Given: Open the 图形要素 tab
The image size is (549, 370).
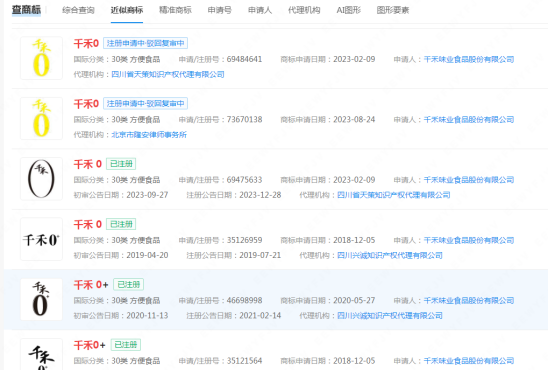Looking at the screenshot, I should [x=393, y=10].
